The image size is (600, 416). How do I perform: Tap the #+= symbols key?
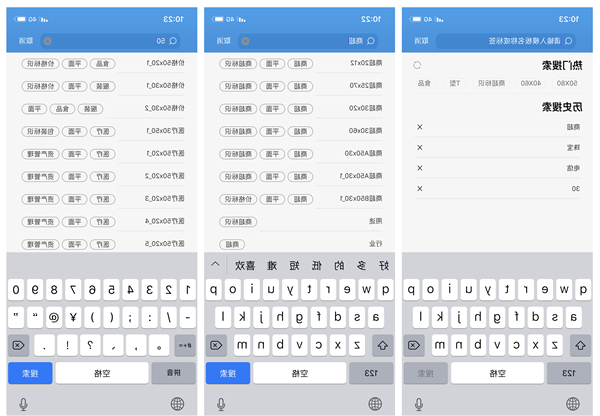click(185, 345)
